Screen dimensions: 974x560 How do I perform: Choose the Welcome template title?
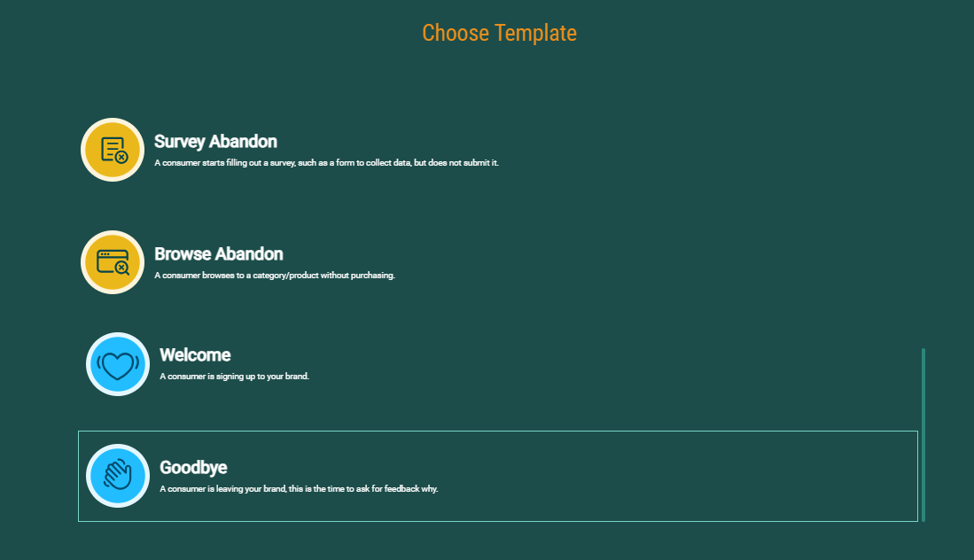(x=195, y=355)
